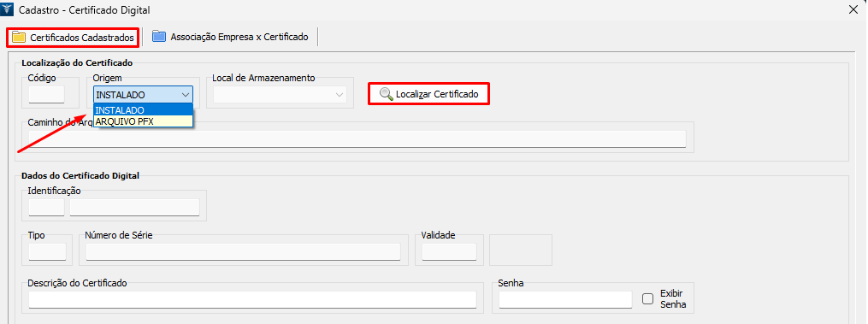Switch to Certificados Cadastrados tab

73,37
